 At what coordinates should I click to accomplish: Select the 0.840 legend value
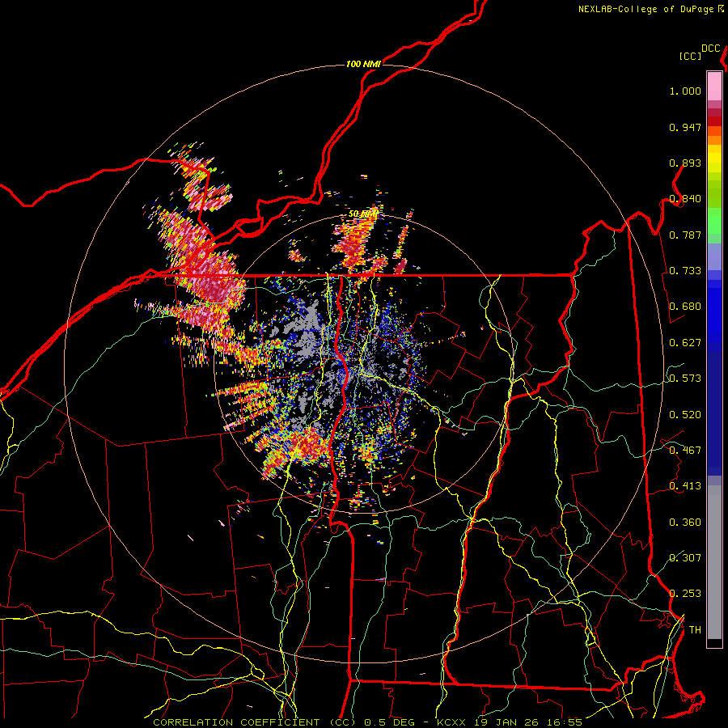[x=685, y=199]
